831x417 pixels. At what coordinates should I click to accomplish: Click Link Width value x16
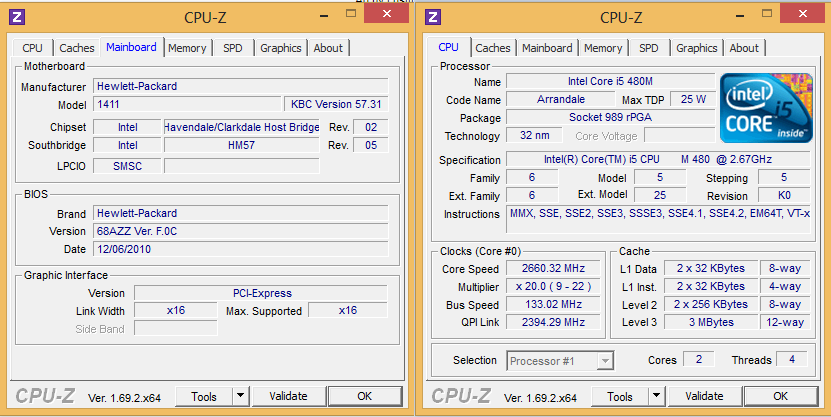click(x=175, y=310)
